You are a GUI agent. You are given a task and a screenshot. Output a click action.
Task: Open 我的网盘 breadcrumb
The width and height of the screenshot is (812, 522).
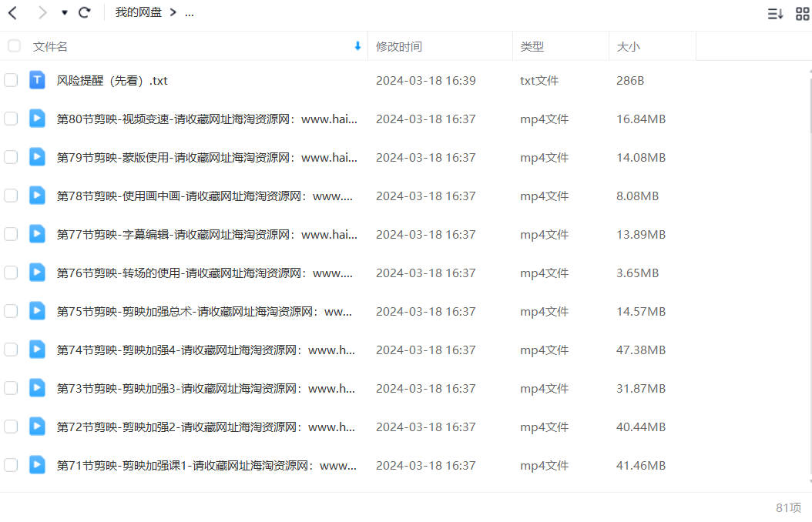tap(138, 12)
